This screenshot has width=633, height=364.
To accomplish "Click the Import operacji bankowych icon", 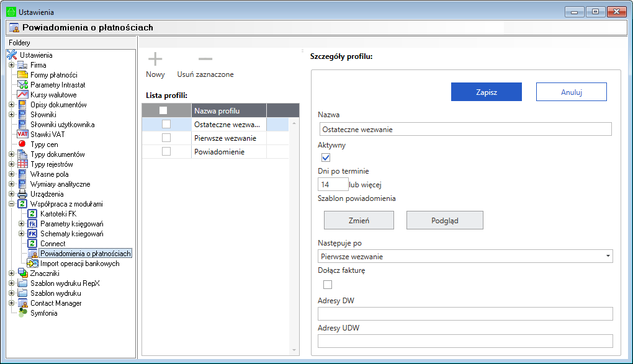I will click(32, 264).
